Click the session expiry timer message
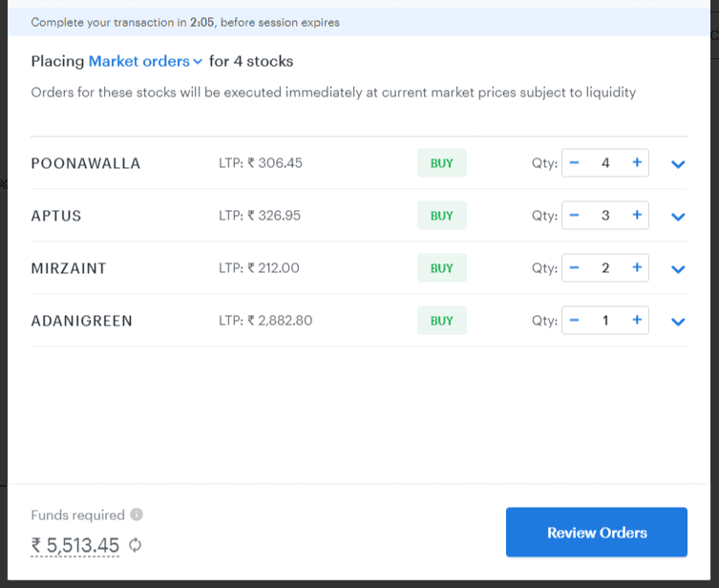This screenshot has width=719, height=588. click(x=185, y=23)
